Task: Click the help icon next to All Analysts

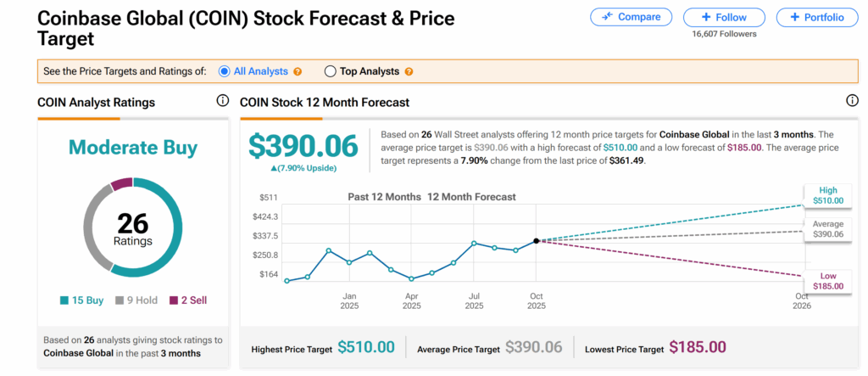Action: (x=298, y=72)
